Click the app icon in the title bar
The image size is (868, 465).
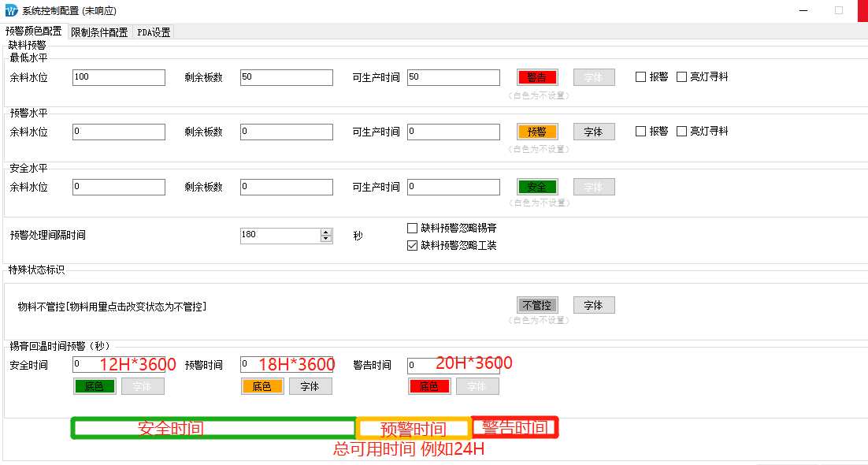coord(12,10)
